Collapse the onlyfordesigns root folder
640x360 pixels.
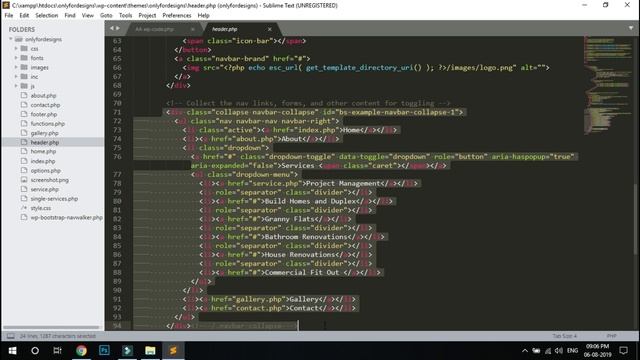(x=11, y=39)
